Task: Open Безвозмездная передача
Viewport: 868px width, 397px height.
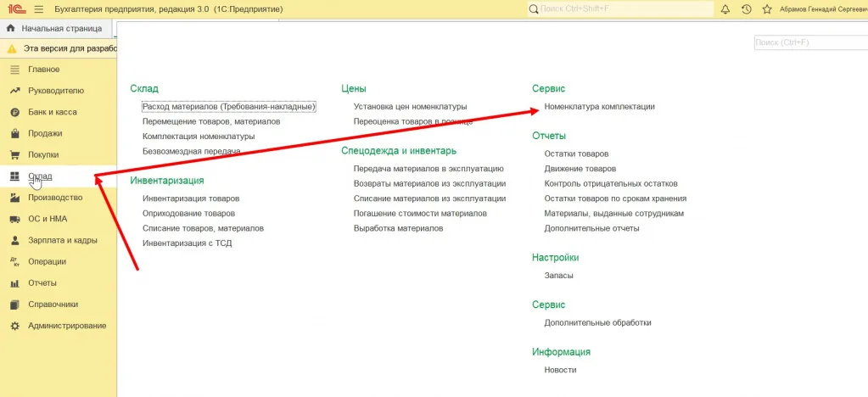Action: [x=192, y=151]
